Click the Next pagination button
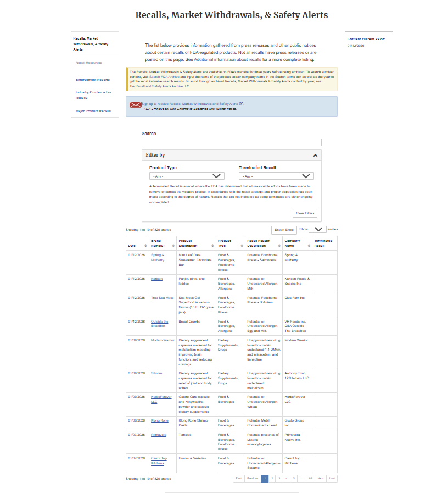Image resolution: width=448 pixels, height=493 pixels. 321,479
